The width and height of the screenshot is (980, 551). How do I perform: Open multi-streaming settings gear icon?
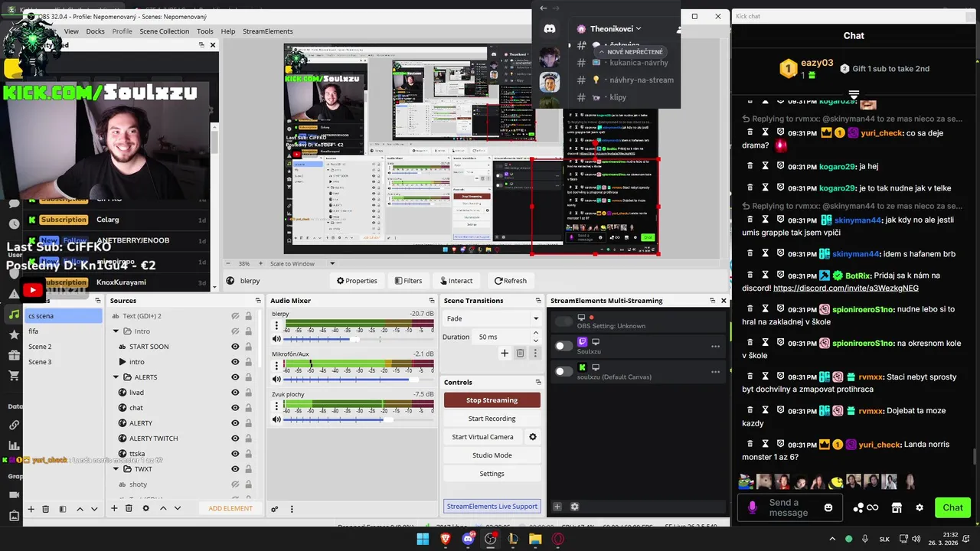pos(575,507)
